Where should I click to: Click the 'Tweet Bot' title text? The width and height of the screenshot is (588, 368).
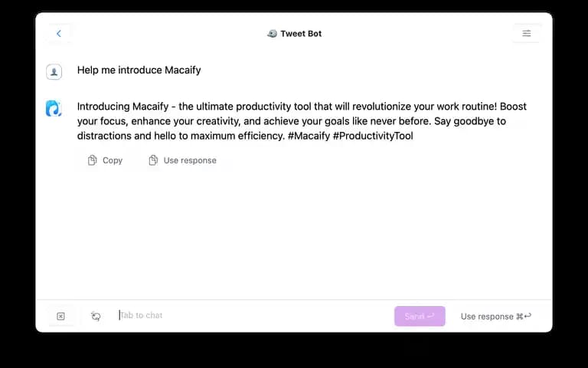tap(301, 34)
